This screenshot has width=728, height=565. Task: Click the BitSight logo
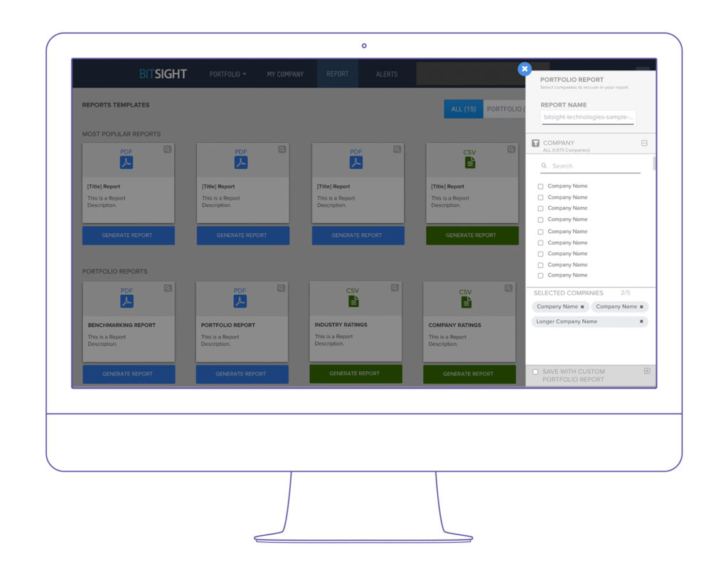point(163,74)
